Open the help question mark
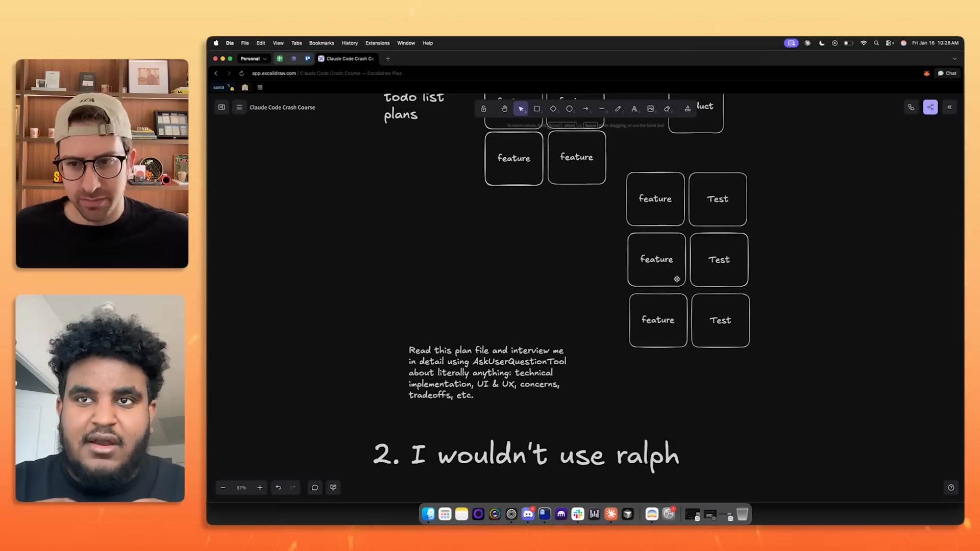Image resolution: width=980 pixels, height=551 pixels. point(951,488)
